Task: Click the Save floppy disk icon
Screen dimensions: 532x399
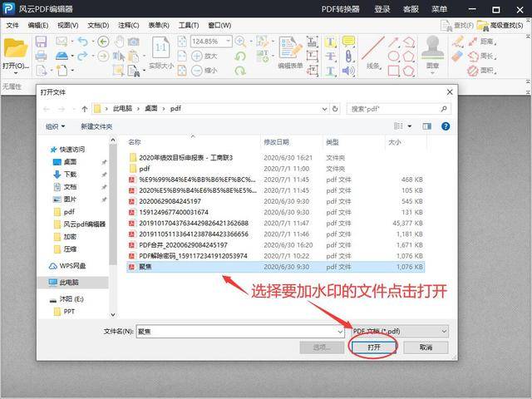Action: (x=41, y=42)
